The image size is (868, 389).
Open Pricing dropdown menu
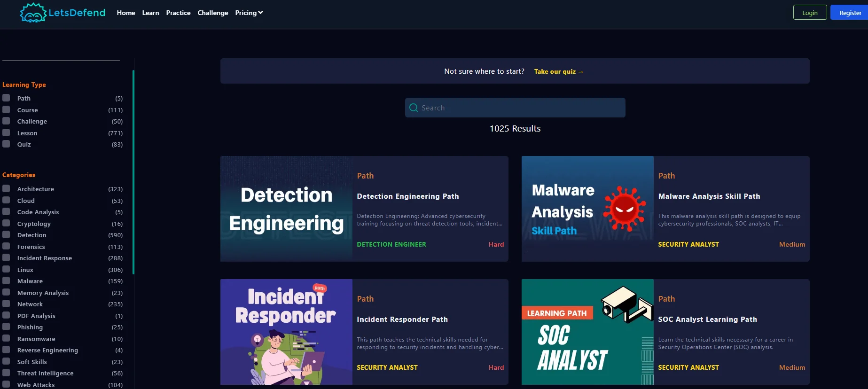[249, 13]
